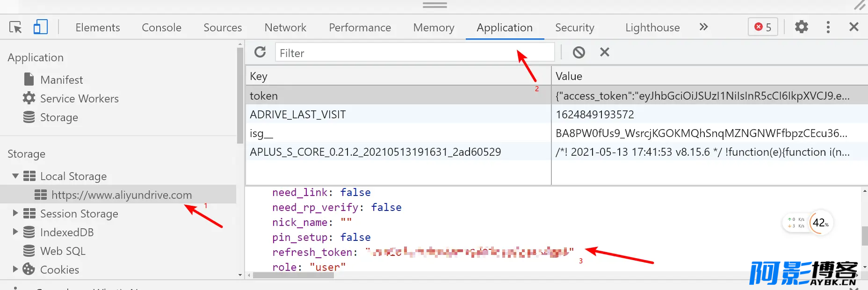Select the Service Workers item

tap(79, 99)
